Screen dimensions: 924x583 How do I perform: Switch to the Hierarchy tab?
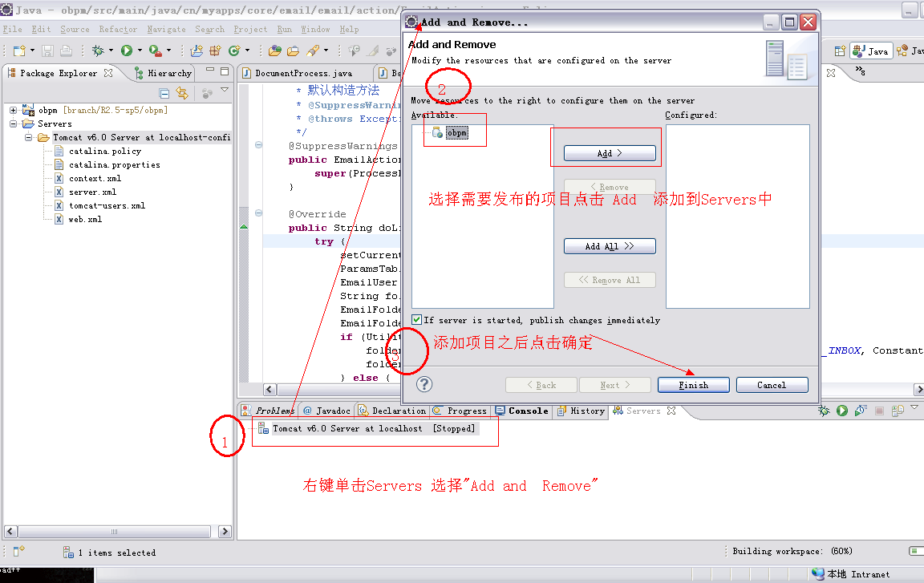click(x=164, y=73)
